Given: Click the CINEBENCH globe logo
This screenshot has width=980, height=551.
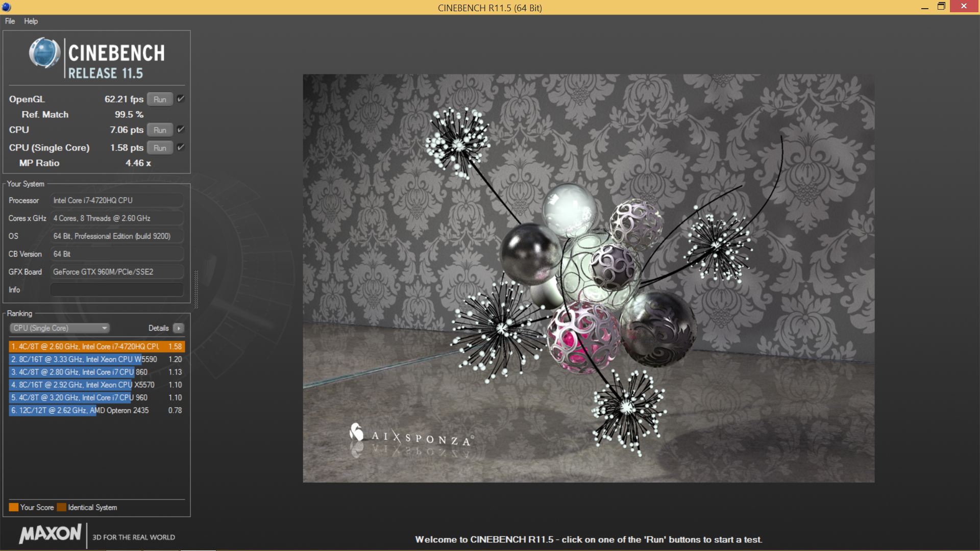Looking at the screenshot, I should (45, 53).
